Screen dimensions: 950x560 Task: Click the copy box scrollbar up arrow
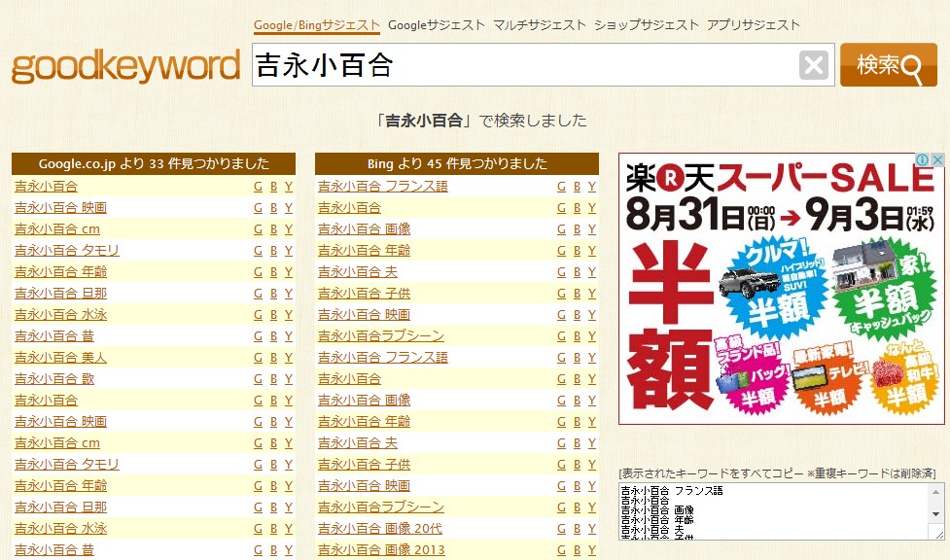click(x=936, y=492)
